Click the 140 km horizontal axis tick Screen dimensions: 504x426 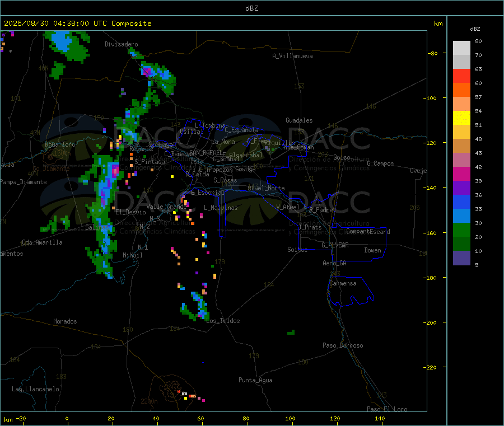tap(380, 419)
